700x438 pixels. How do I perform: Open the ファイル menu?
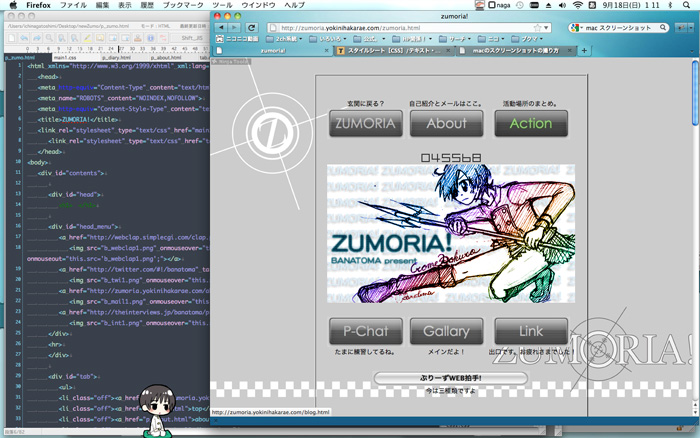(73, 5)
